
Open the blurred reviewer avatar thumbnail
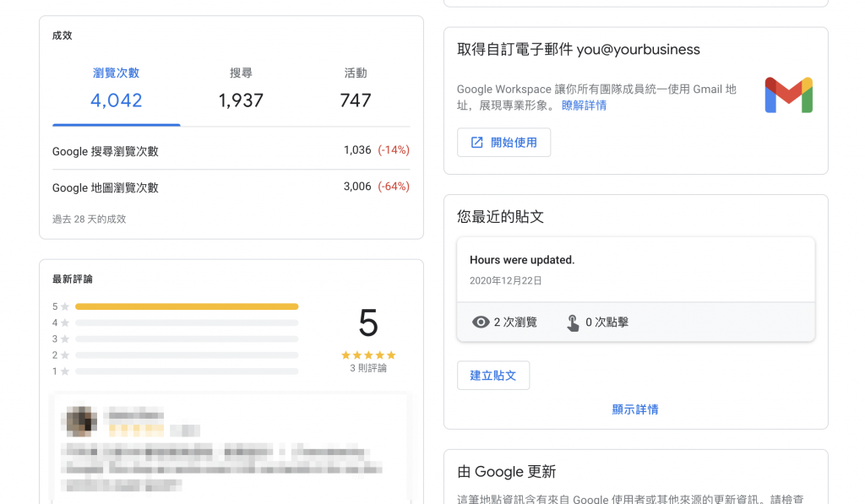82,422
